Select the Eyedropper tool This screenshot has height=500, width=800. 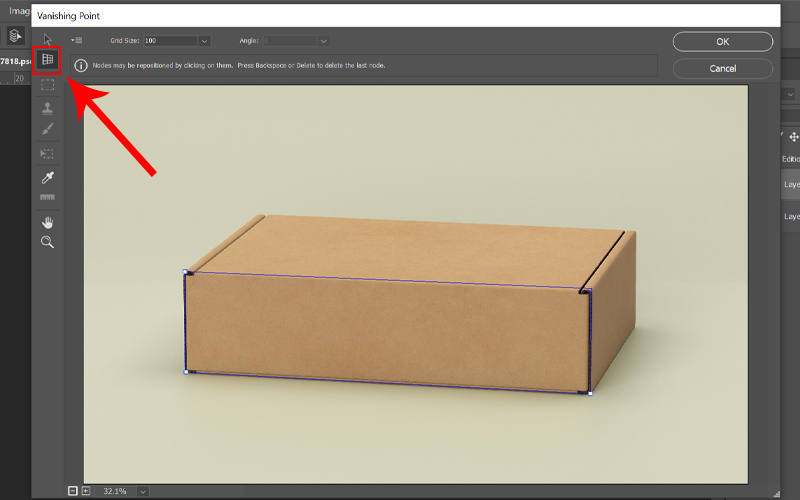pos(47,178)
